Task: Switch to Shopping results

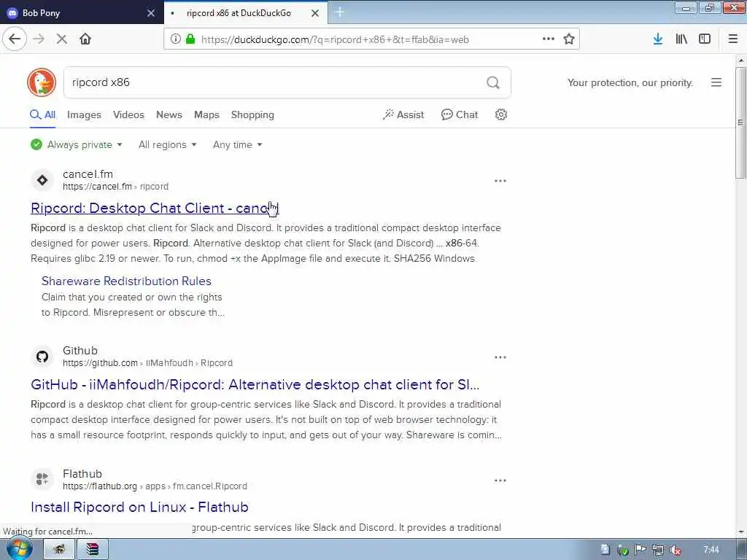Action: point(252,114)
